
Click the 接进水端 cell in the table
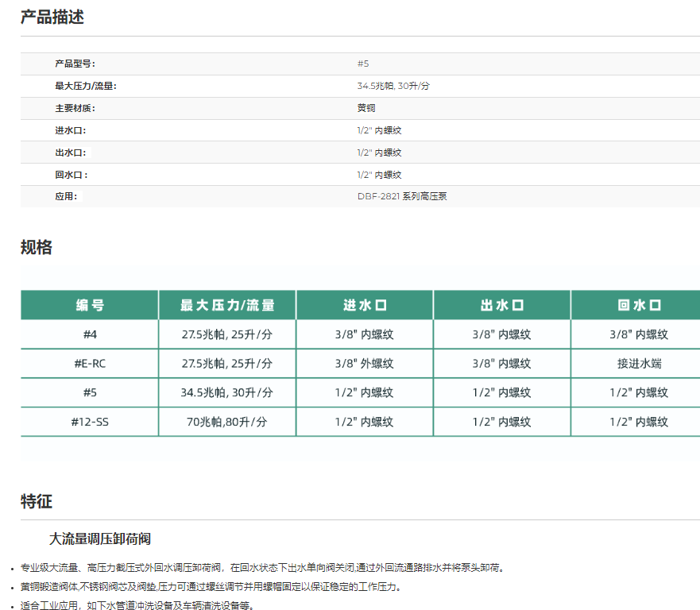(639, 364)
